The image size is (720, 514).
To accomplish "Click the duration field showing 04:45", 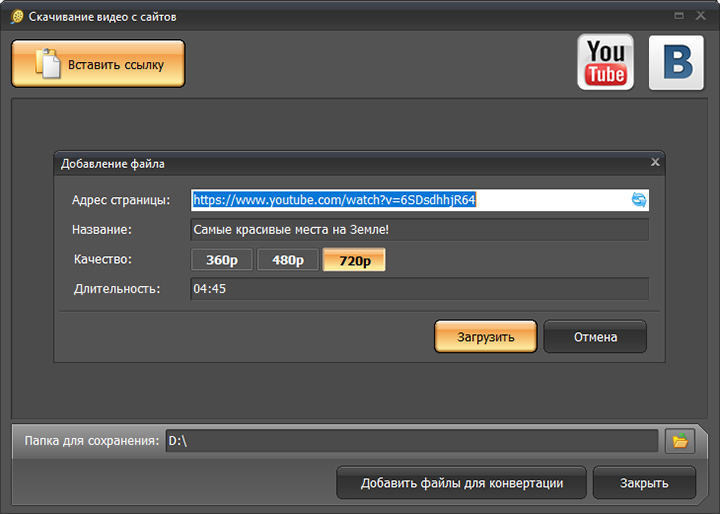I will coord(420,288).
